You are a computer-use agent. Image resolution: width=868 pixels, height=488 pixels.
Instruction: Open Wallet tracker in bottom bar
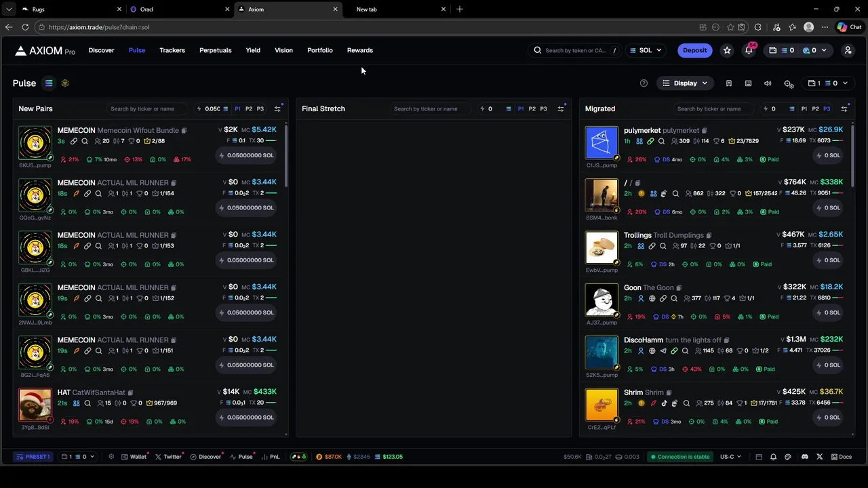click(x=134, y=457)
